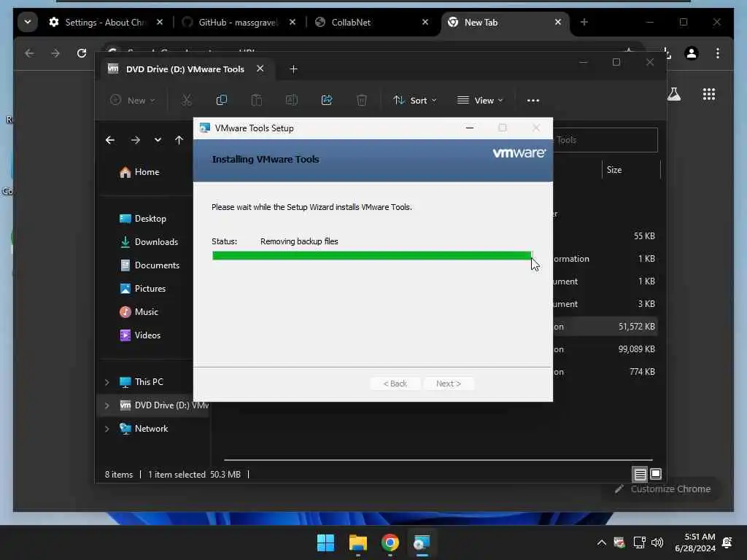
Task: Go back in File Explorer navigation
Action: tap(110, 140)
